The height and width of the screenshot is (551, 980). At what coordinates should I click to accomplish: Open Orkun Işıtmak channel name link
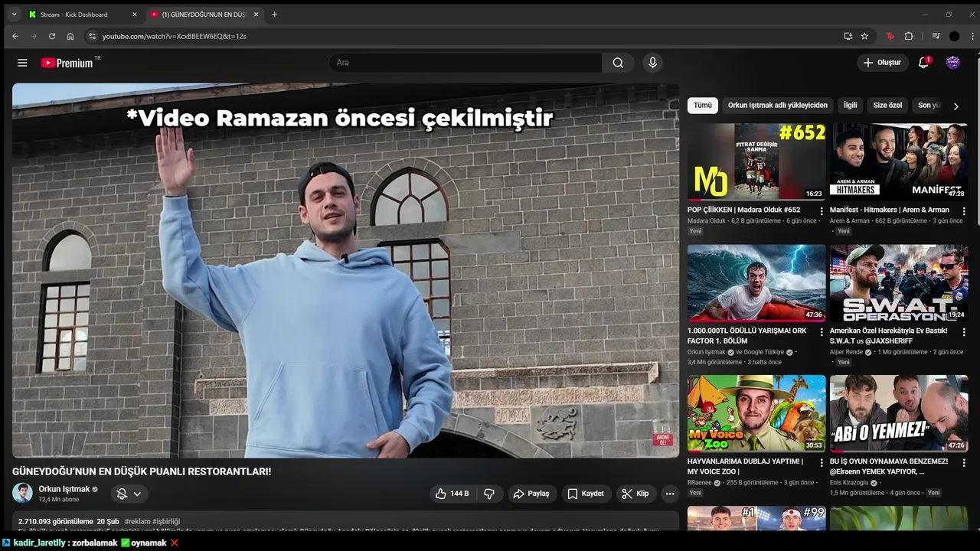pos(64,488)
